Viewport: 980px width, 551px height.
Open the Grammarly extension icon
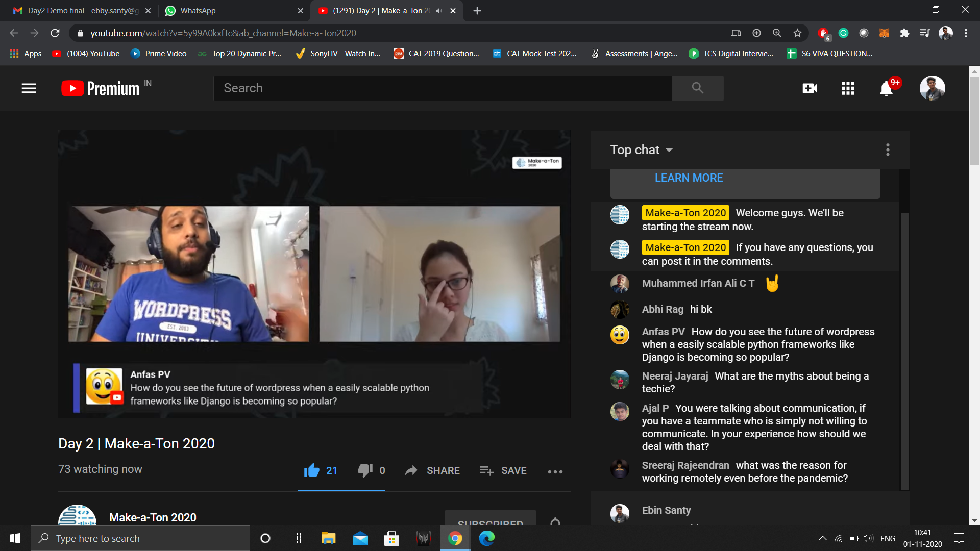[843, 33]
